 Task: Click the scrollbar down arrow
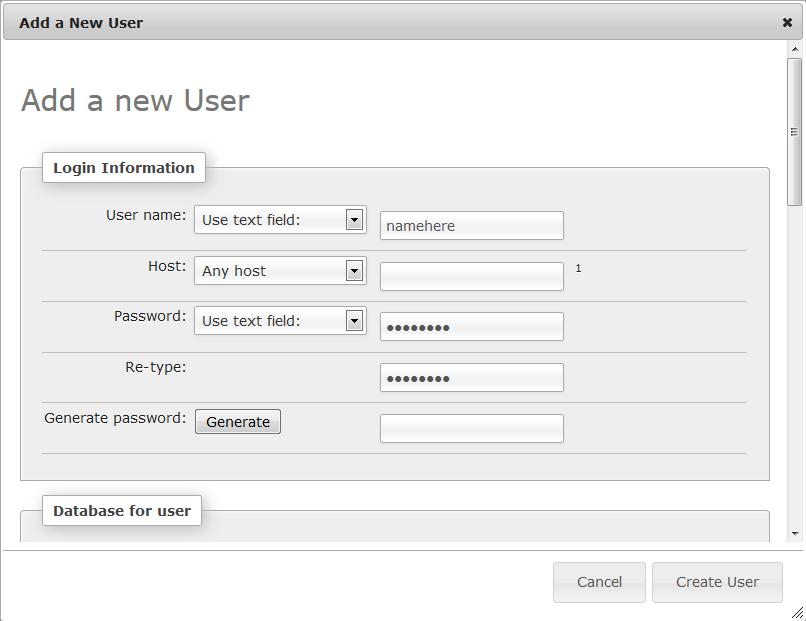(x=795, y=534)
